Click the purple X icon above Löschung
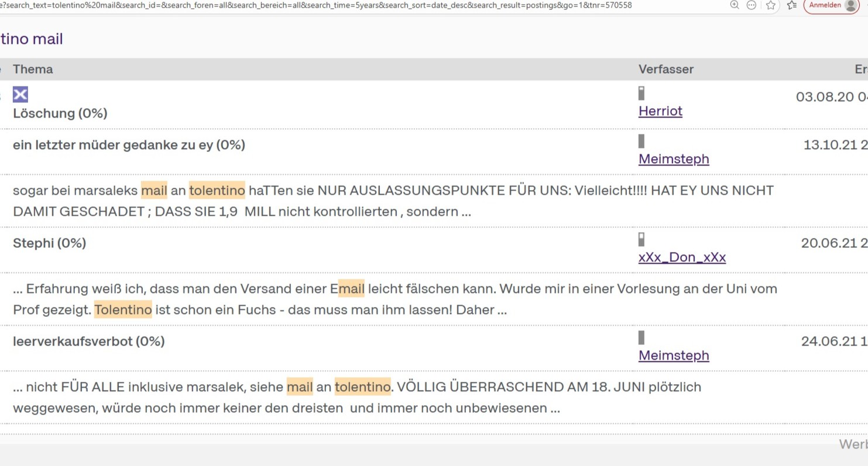This screenshot has width=868, height=466. pyautogui.click(x=20, y=94)
